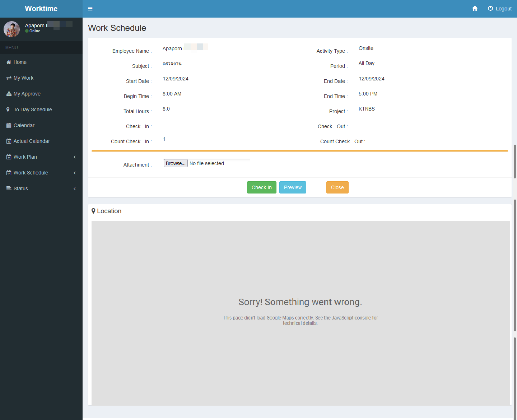517x420 pixels.
Task: Open the Work Schedule sidebar menu
Action: 41,173
